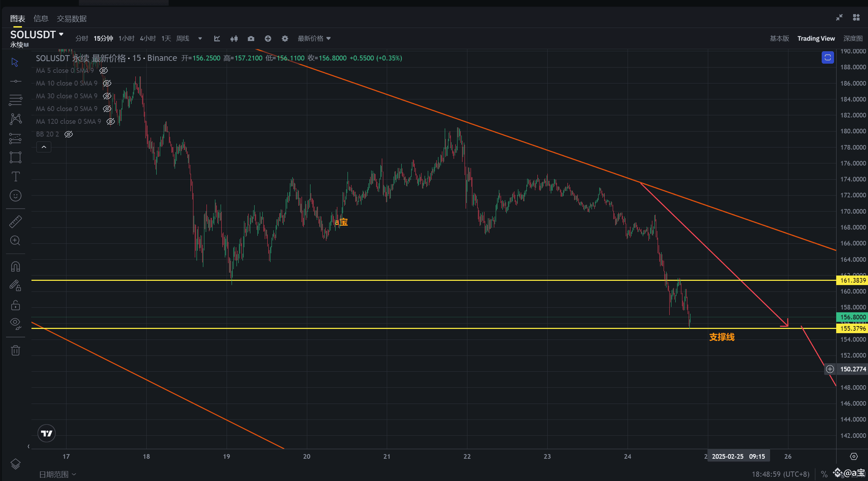Screen dimensions: 868x481
Task: Open the 最新价格 price type dropdown
Action: 314,39
